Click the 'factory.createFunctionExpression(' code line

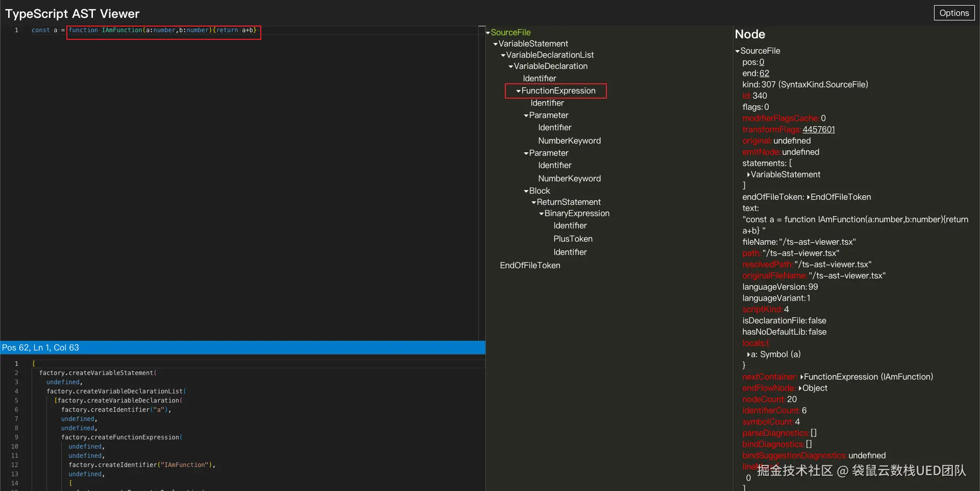122,437
